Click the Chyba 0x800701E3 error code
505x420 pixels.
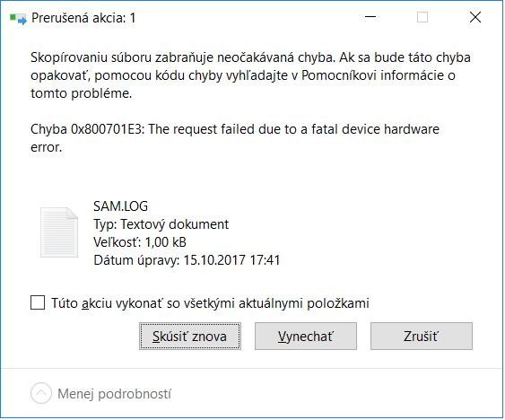click(x=86, y=129)
